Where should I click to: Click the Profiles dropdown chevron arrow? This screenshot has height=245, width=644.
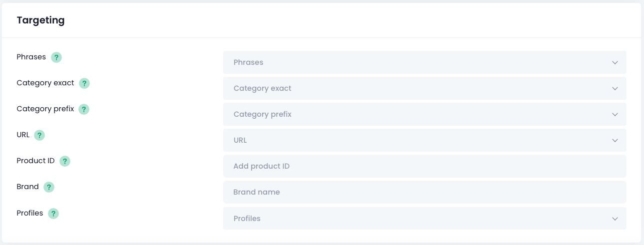point(615,219)
